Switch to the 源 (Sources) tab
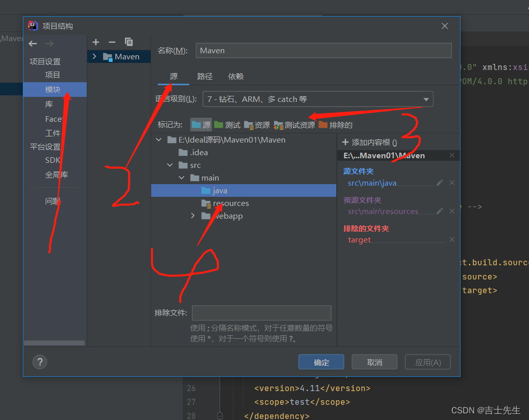529x420 pixels. click(174, 76)
